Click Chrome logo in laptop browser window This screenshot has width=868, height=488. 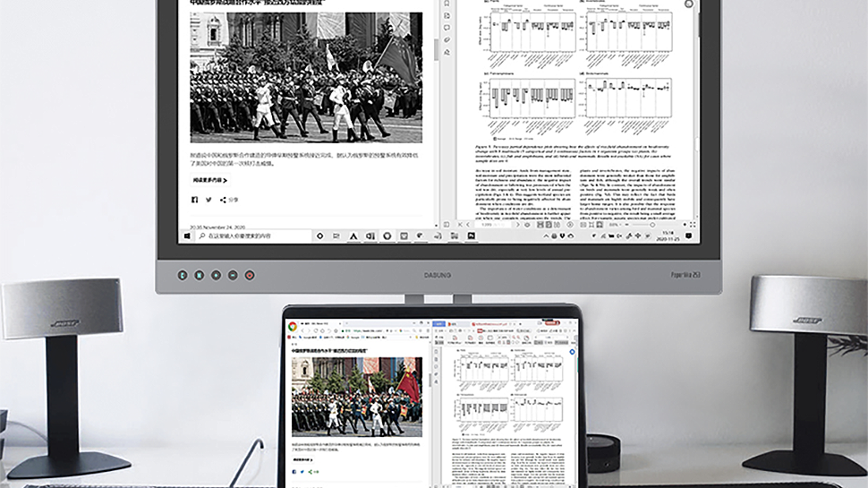(x=293, y=327)
